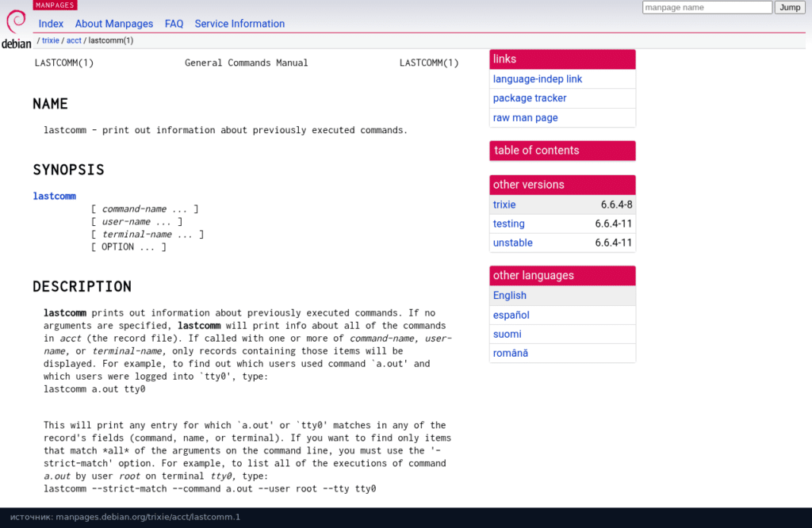Open Service Information
The image size is (812, 528).
point(239,24)
